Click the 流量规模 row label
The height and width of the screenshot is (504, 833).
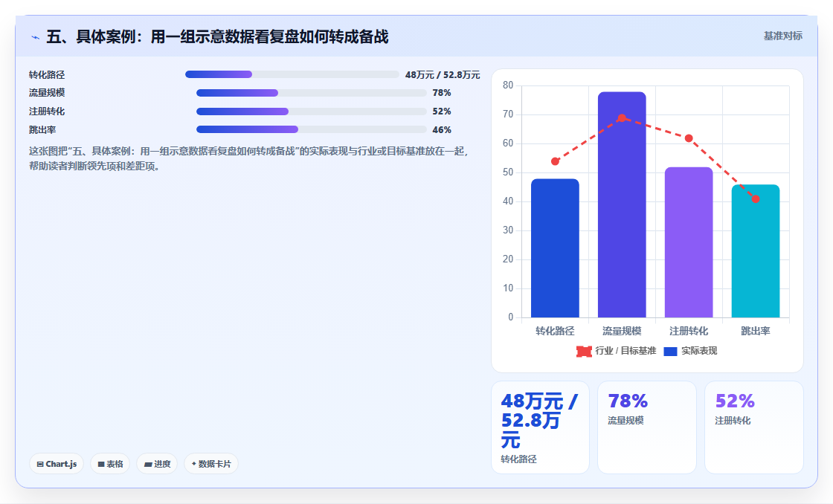tap(47, 93)
